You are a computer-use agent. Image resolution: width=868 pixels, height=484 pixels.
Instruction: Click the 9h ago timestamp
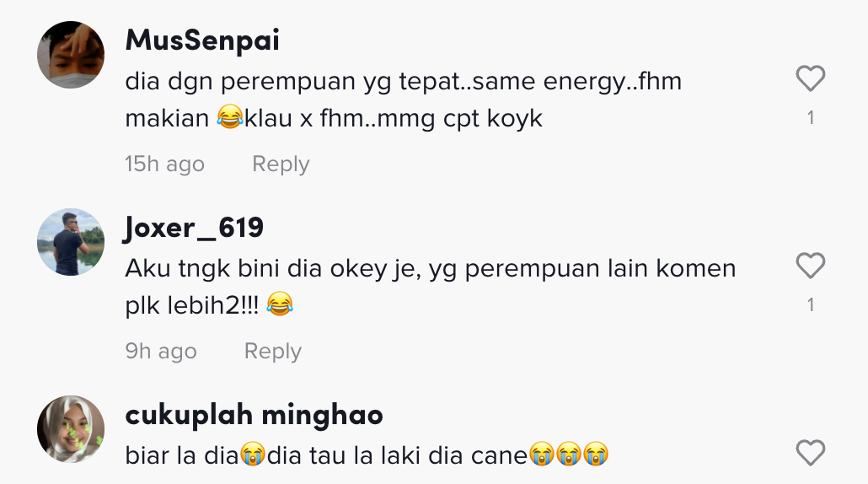coord(160,351)
